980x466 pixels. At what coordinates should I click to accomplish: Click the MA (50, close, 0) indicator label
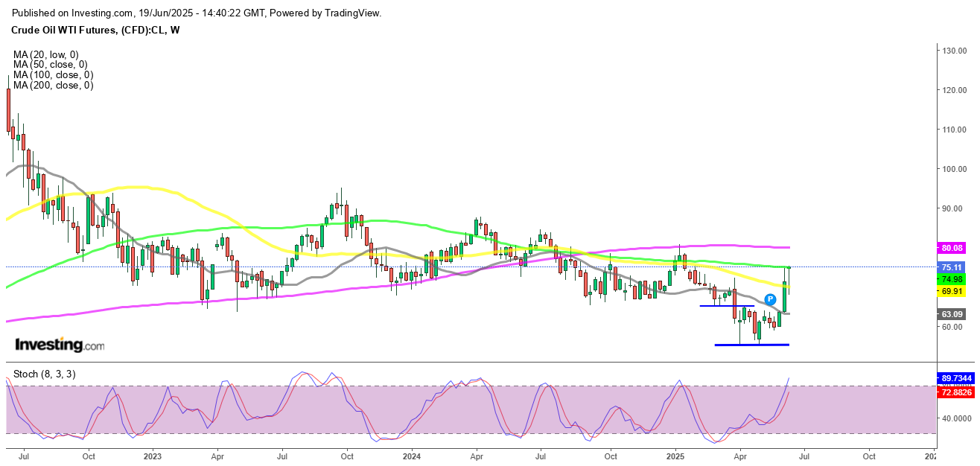coord(51,65)
